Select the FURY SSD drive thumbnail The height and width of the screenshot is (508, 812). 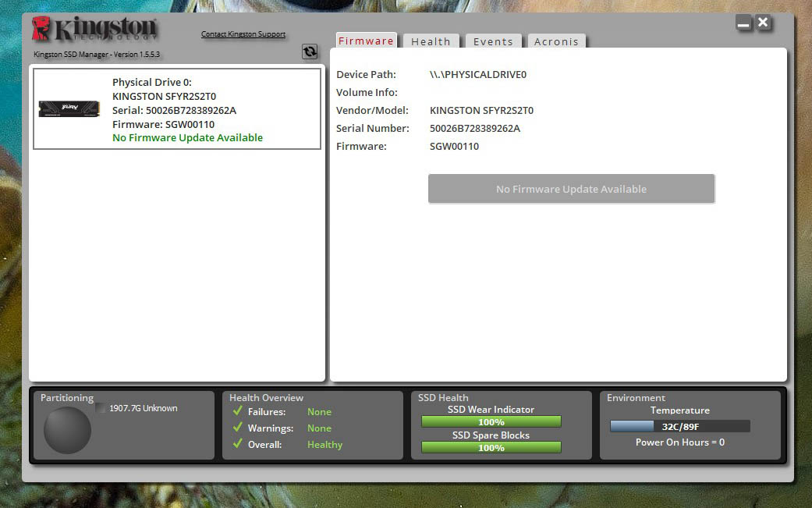[69, 108]
